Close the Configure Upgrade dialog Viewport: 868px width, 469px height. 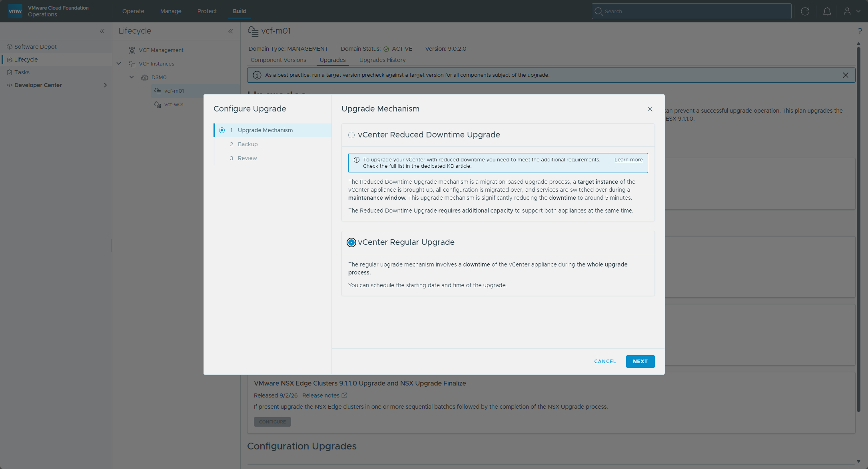(650, 109)
